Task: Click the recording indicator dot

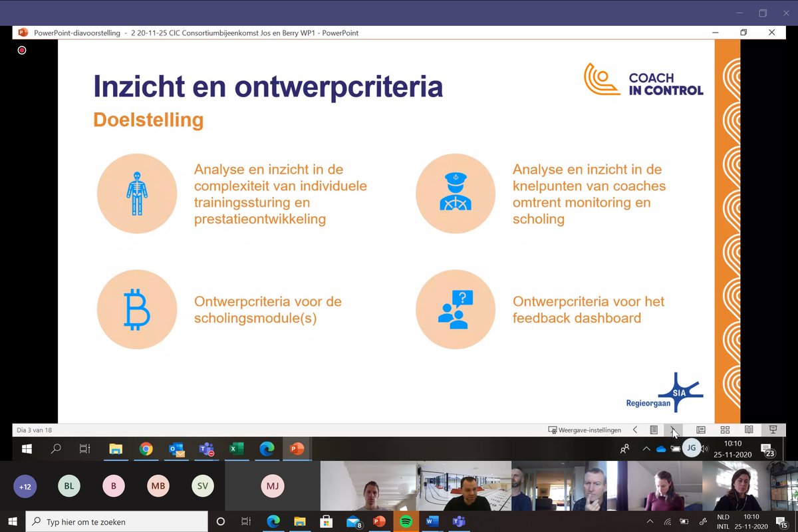Action: pyautogui.click(x=22, y=50)
